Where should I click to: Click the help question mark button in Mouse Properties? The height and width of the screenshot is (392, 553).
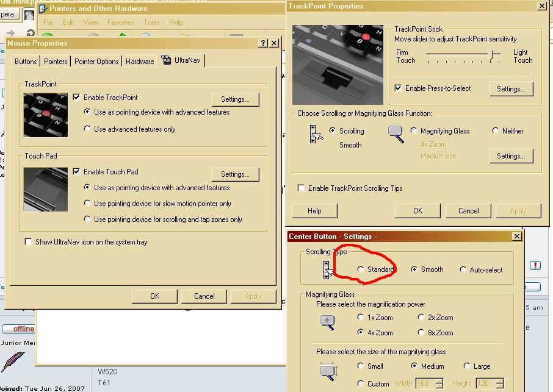(263, 43)
